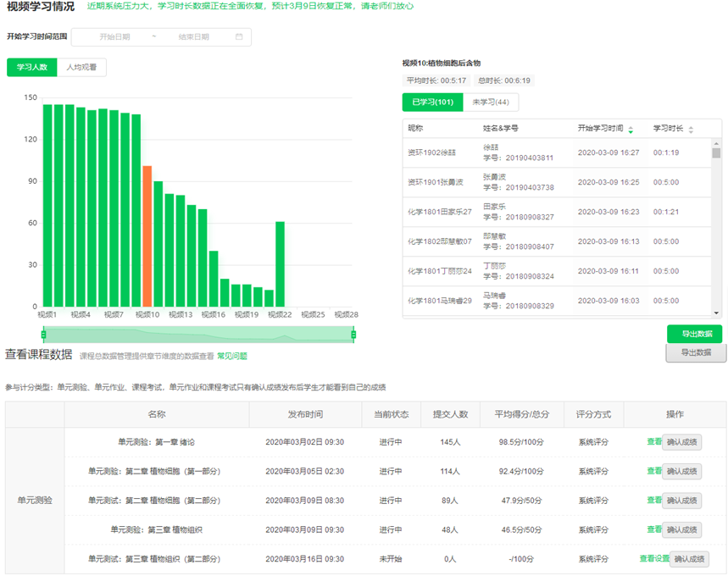Click the 平均得分/总分 column header
Screen dimensions: 728x576
(521, 414)
